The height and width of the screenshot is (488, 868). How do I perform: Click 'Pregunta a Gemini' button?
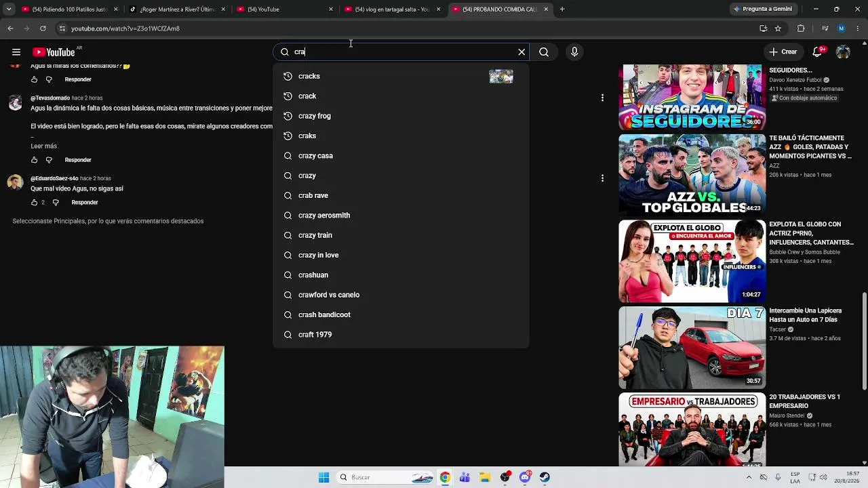click(763, 9)
